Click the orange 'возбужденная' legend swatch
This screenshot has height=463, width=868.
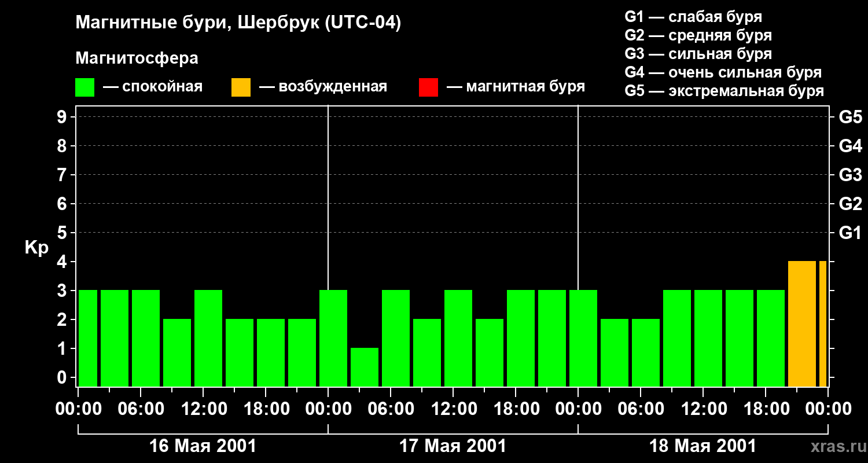coord(241,87)
